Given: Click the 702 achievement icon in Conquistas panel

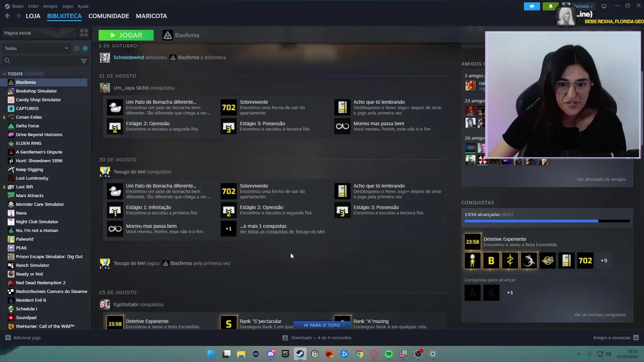Looking at the screenshot, I should [x=585, y=260].
